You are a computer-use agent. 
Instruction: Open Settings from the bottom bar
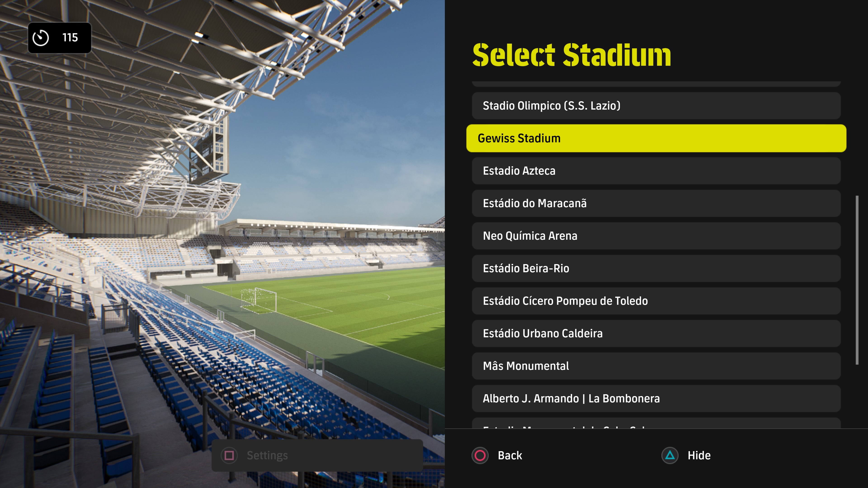[x=267, y=455]
